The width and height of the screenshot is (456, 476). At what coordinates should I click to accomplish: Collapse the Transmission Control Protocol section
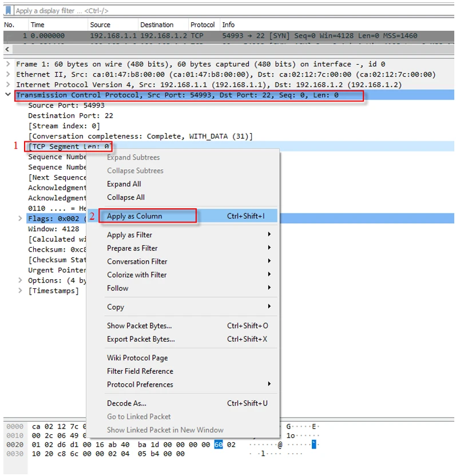[x=8, y=95]
